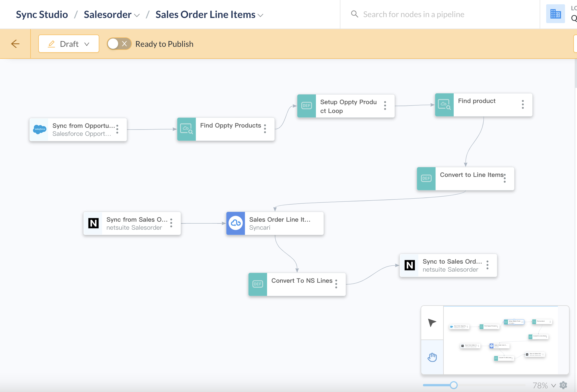The height and width of the screenshot is (392, 577).
Task: Open the Draft status dropdown
Action: pyautogui.click(x=69, y=44)
